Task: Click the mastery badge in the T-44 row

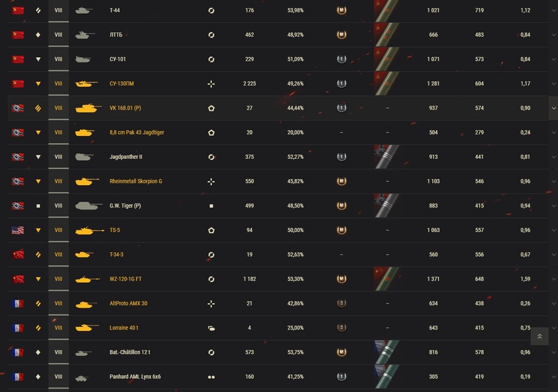Action: (x=341, y=11)
